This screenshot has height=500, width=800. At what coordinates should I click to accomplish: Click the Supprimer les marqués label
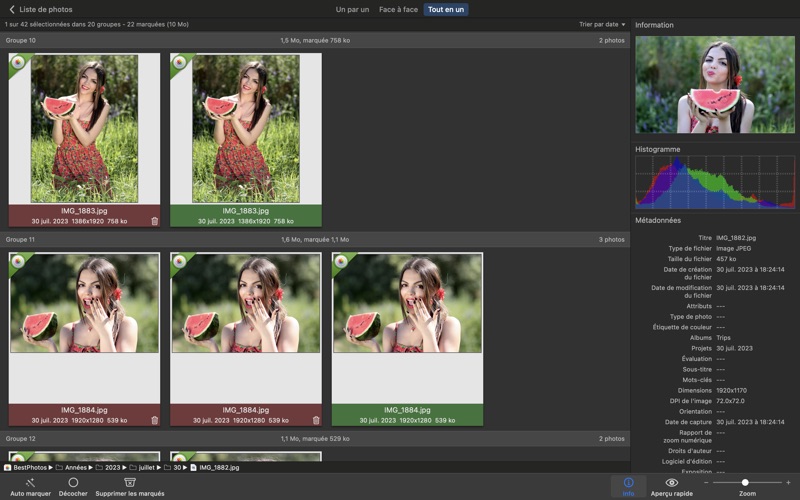click(x=130, y=493)
